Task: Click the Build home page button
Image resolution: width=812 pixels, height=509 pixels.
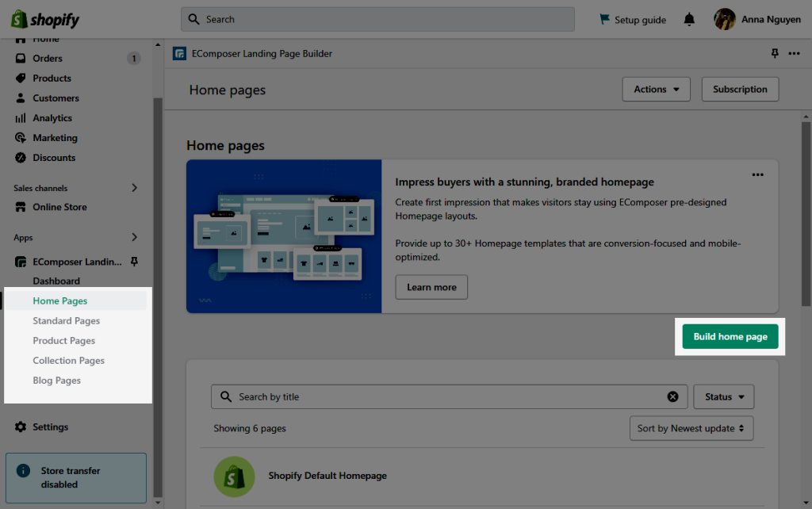Action: point(730,337)
